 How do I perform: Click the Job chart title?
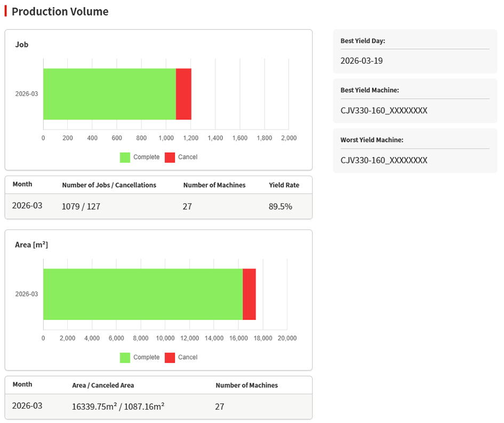pos(22,45)
